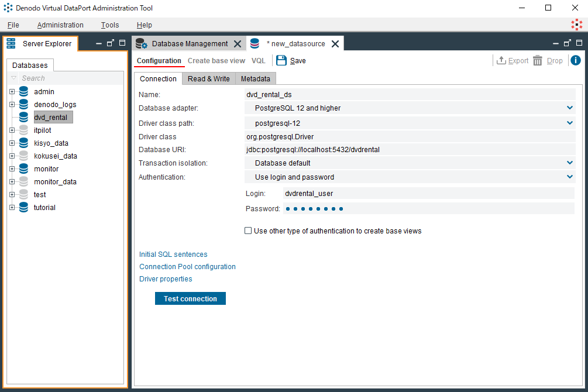Click the Database Management tab icon

coord(142,43)
